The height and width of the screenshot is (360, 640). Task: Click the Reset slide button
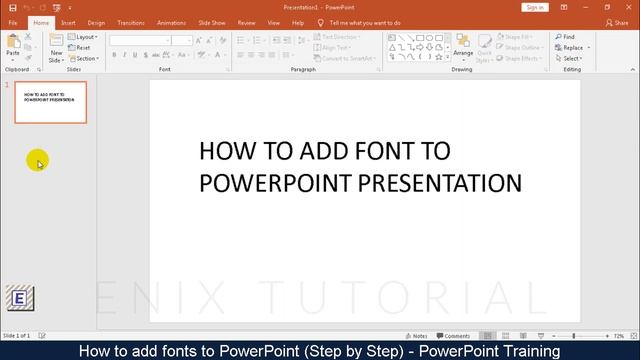tap(80, 48)
